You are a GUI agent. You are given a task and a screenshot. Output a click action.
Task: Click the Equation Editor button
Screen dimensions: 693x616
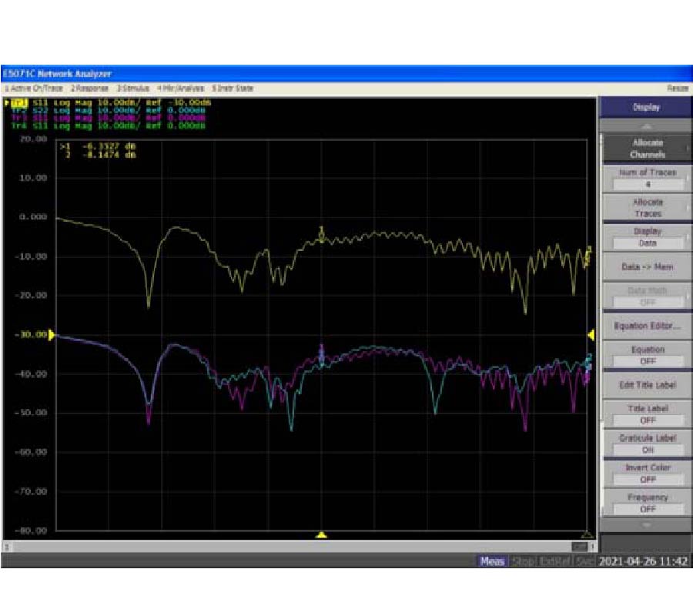point(647,326)
